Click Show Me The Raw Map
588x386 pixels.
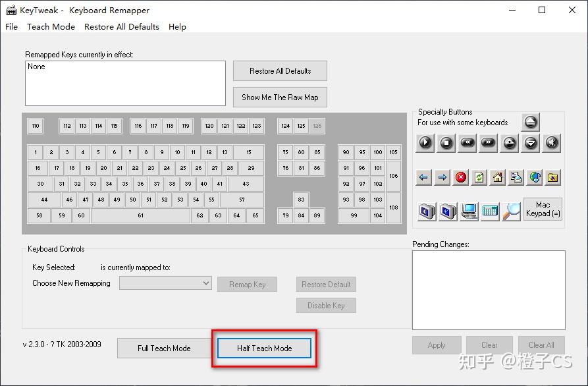(x=280, y=97)
